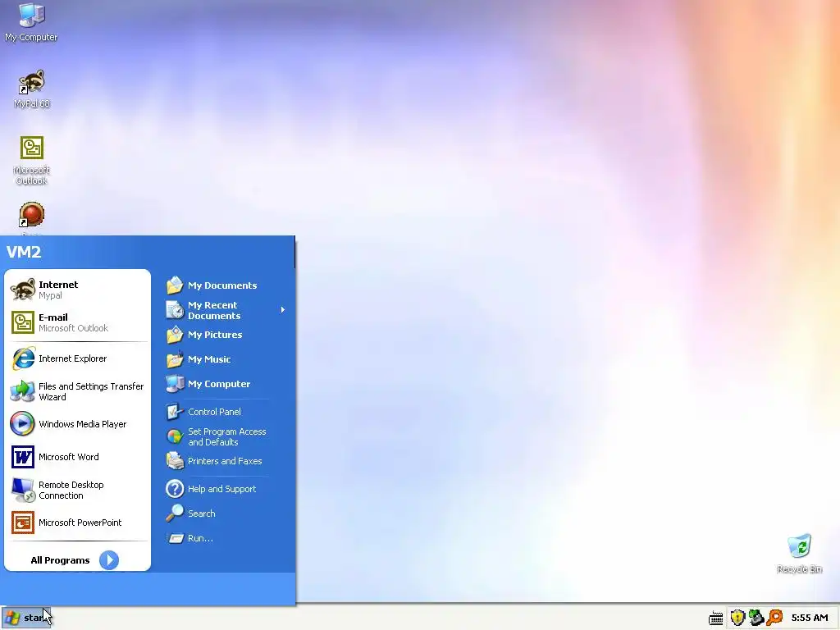Click the Search text label in Start menu

pos(202,514)
